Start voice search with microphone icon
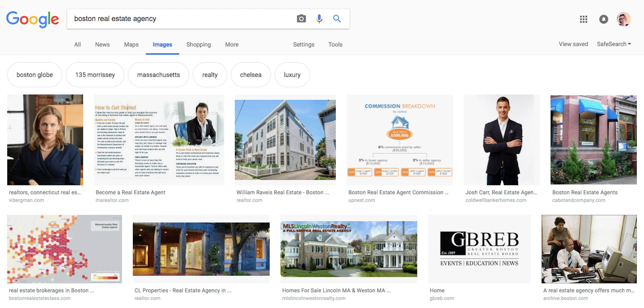644x308 pixels. pos(319,19)
